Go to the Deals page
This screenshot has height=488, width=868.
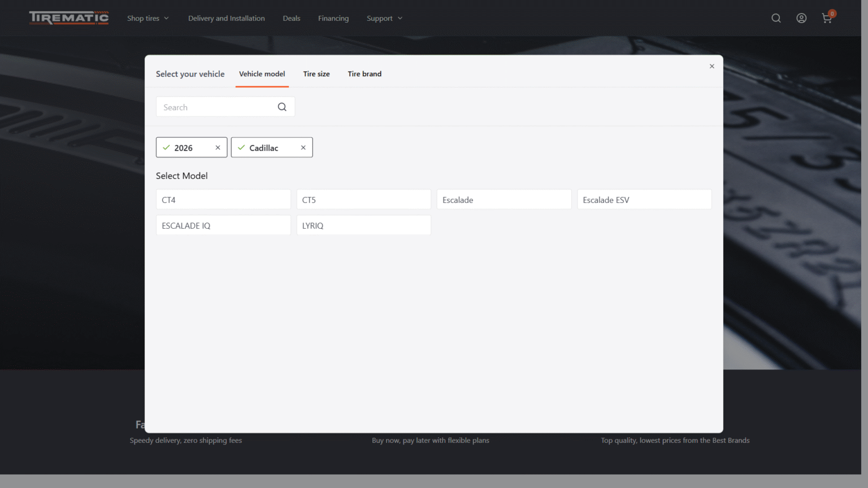(x=292, y=18)
